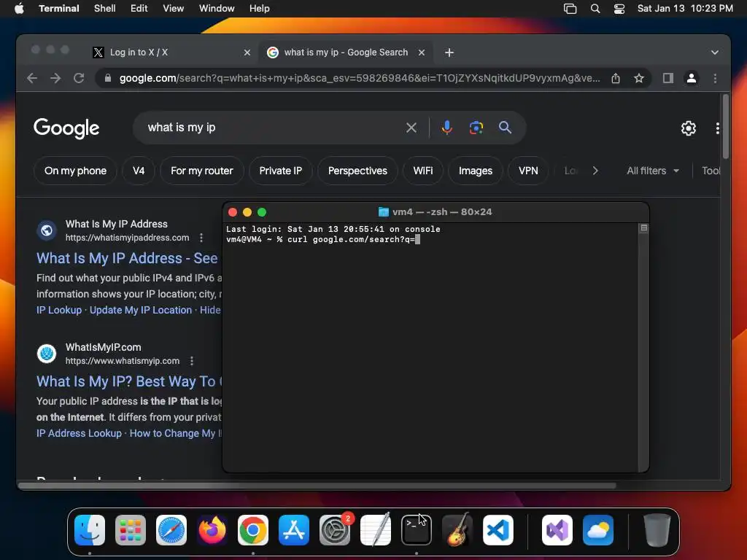Show more filter chips with right chevron

(x=595, y=171)
